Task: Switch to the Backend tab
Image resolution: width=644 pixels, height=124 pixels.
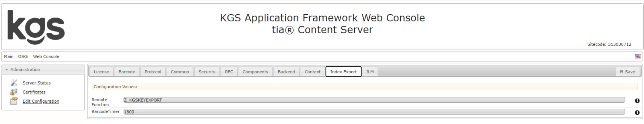Action: [x=286, y=72]
